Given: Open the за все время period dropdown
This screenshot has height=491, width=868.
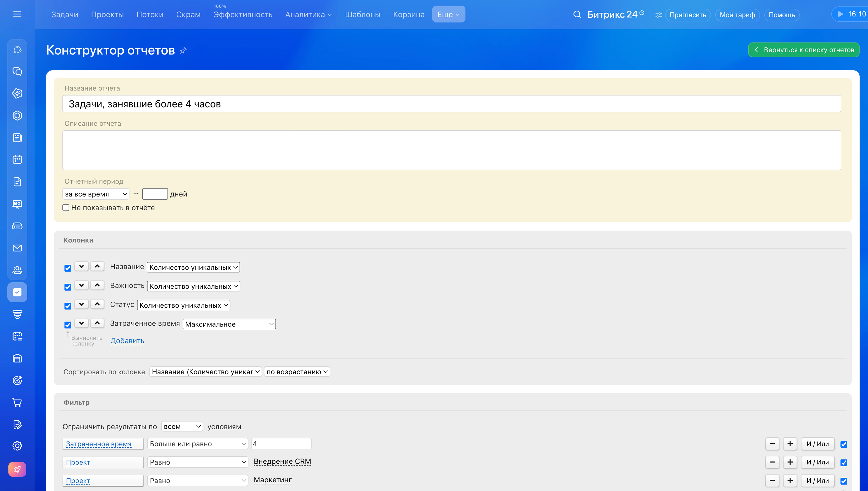Looking at the screenshot, I should (x=96, y=194).
